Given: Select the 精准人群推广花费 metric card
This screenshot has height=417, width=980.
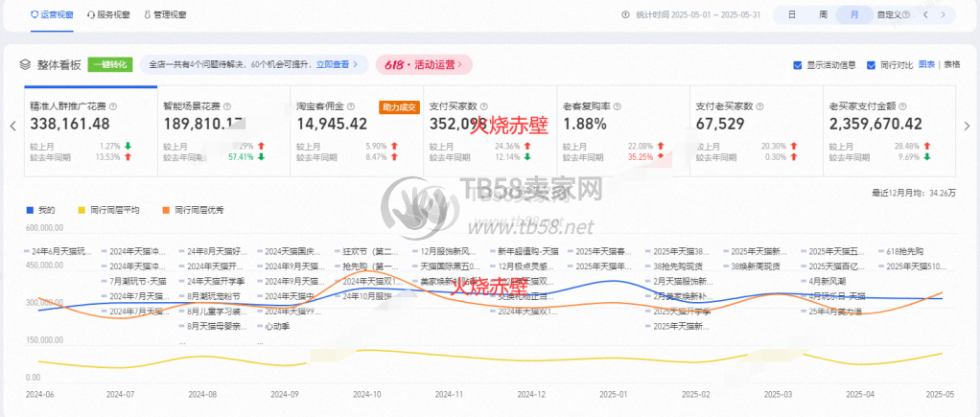Looking at the screenshot, I should coord(91,131).
